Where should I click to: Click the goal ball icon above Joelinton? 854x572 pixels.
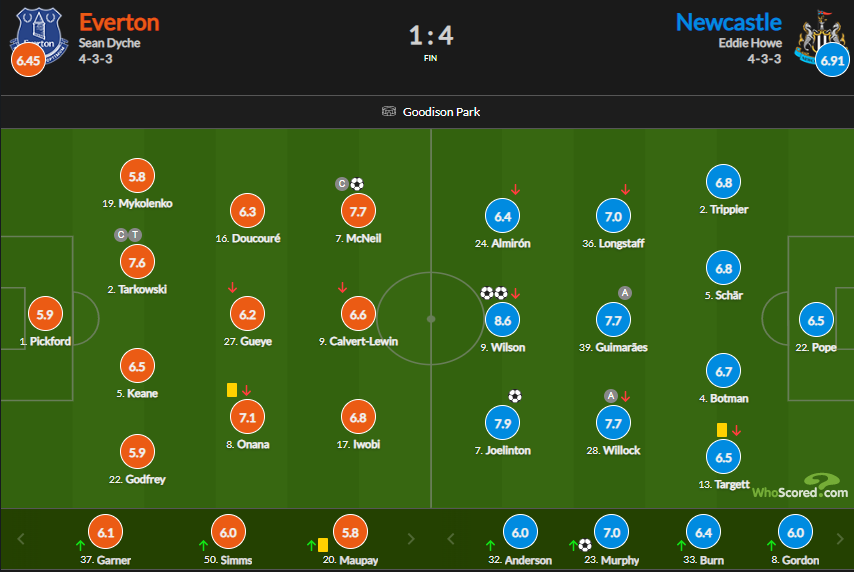515,396
